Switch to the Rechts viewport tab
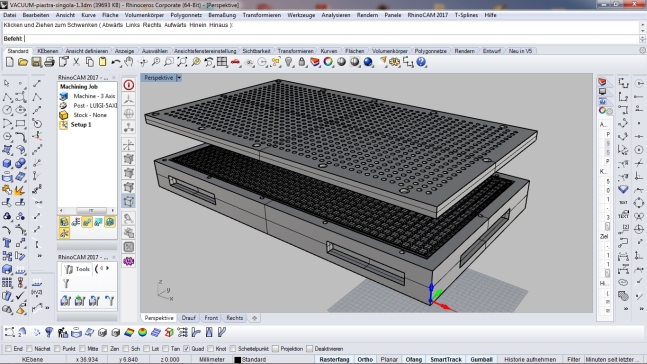This screenshot has width=647, height=364. coord(234,318)
